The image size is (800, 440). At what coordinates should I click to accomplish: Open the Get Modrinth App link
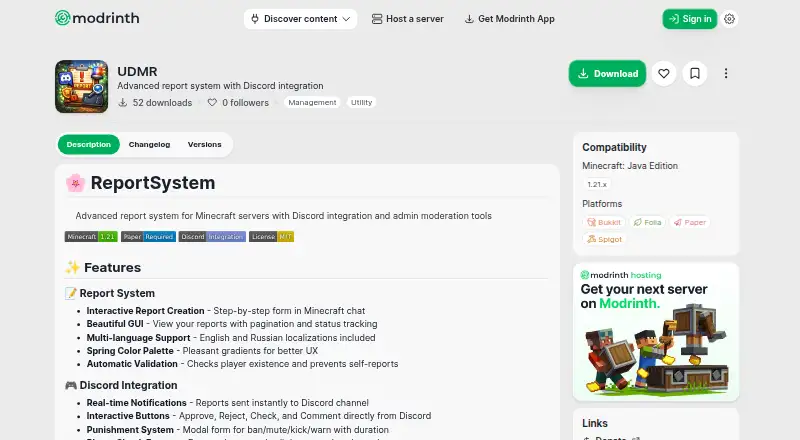(509, 19)
